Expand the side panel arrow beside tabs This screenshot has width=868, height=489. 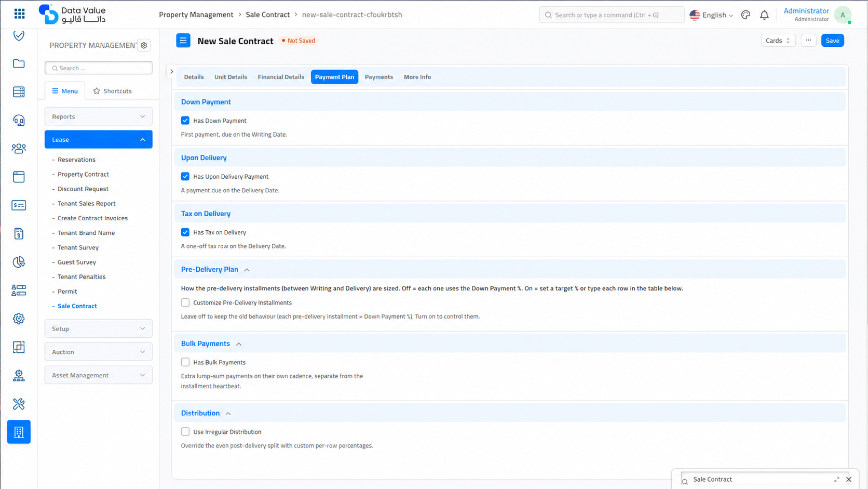tap(172, 72)
